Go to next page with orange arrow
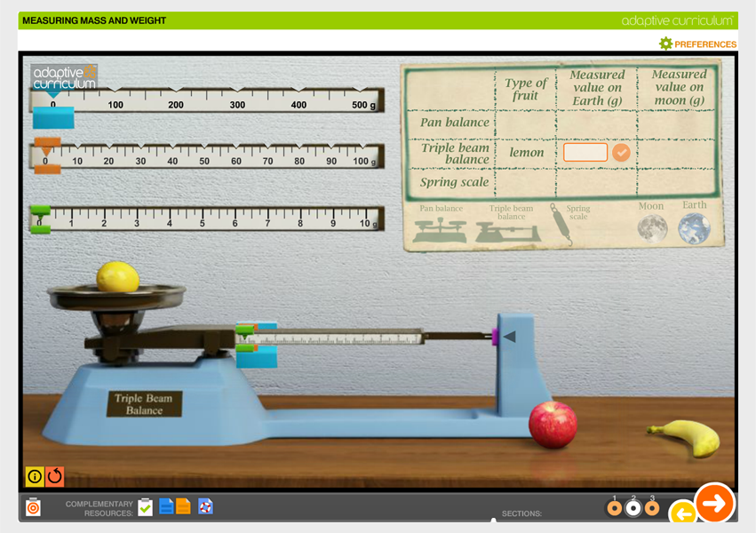 [x=714, y=503]
